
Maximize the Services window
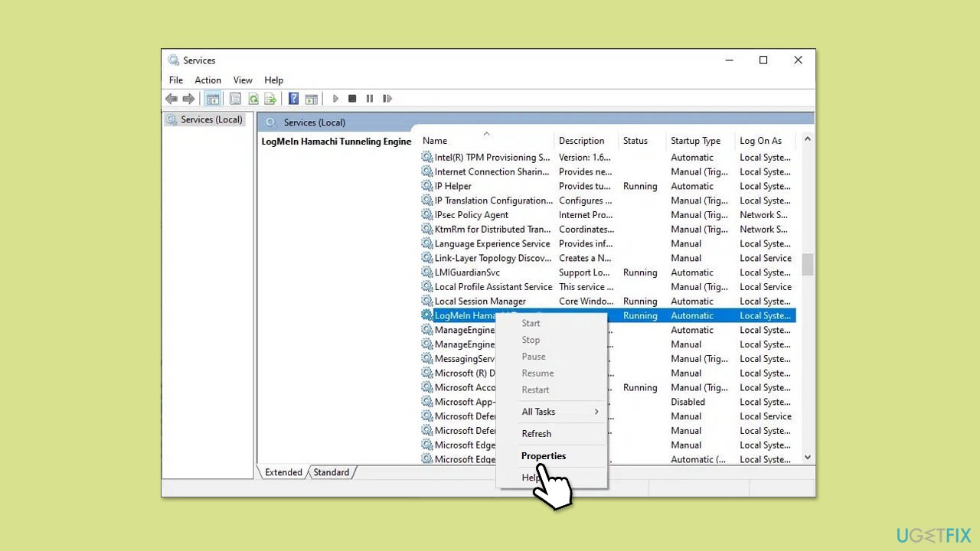pyautogui.click(x=763, y=60)
